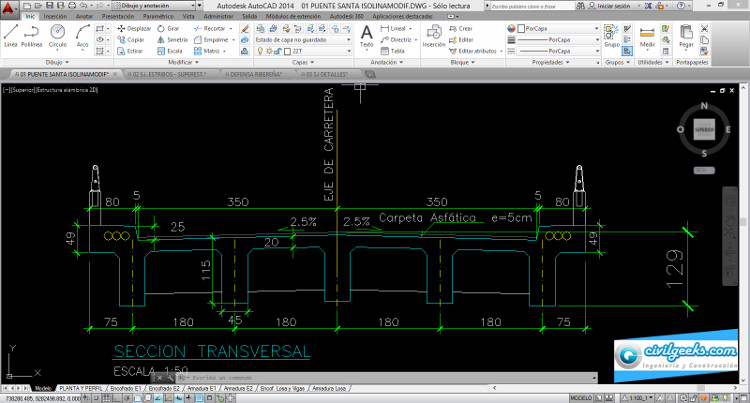The width and height of the screenshot is (750, 403).
Task: Toggle layer light bulb visibility icon
Action: click(260, 51)
